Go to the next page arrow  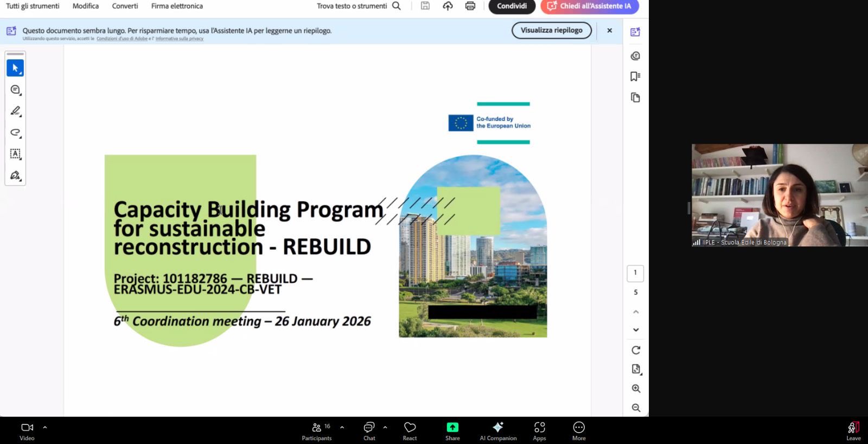click(x=636, y=329)
